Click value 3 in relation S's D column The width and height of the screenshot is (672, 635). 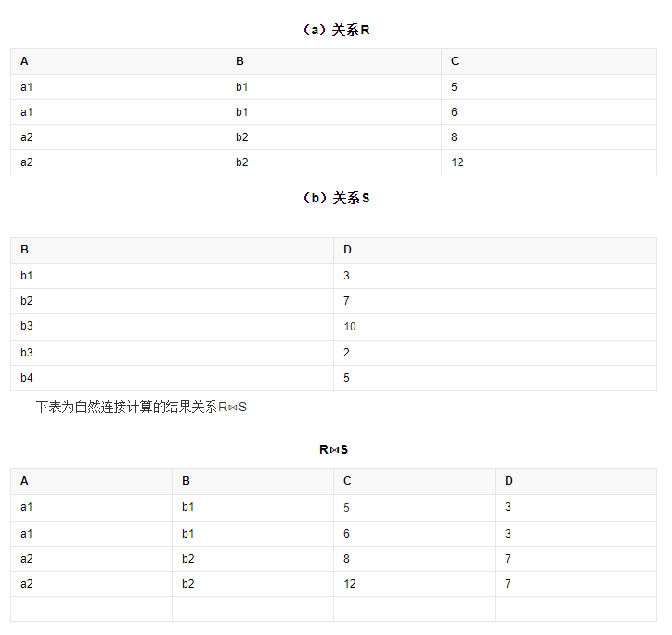coord(346,276)
